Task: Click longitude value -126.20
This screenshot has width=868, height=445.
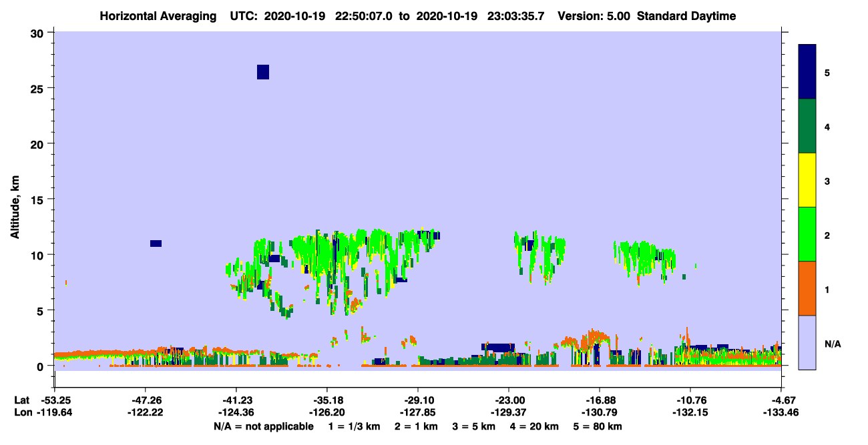Action: click(x=327, y=413)
